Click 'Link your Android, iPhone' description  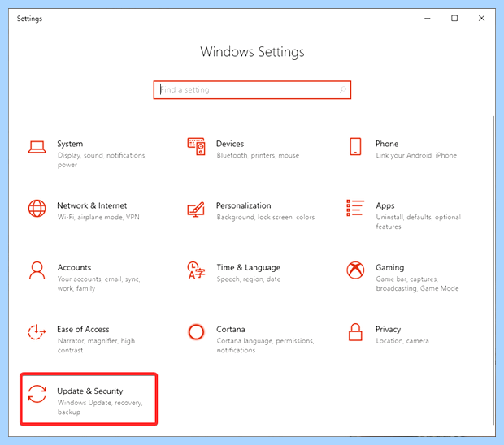(416, 155)
